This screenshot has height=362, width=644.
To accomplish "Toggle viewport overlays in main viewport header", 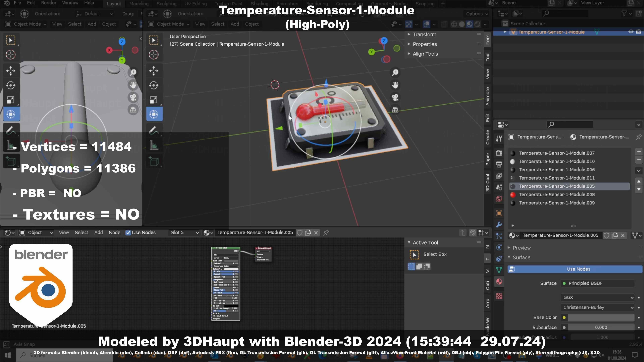I will click(x=426, y=24).
